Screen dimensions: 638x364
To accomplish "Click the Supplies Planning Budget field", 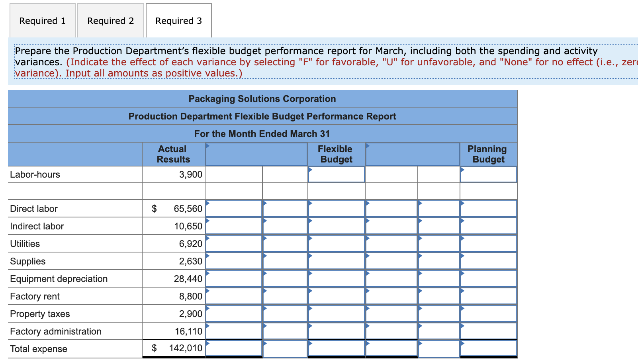I will point(489,261).
